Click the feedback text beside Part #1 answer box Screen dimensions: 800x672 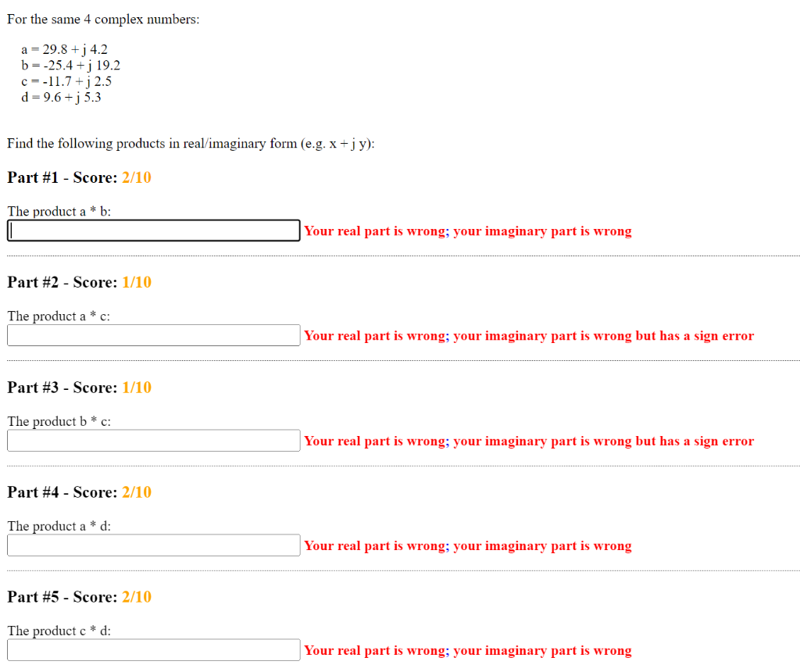[467, 231]
